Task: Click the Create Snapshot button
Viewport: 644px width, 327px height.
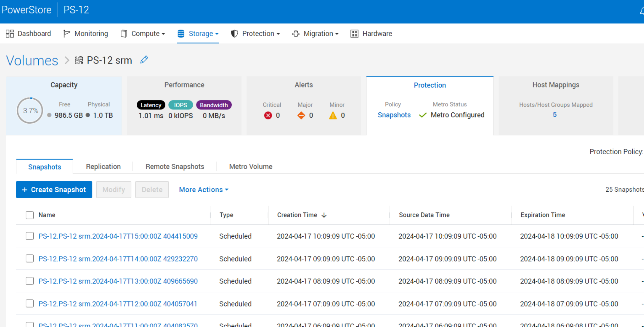Action: (x=54, y=190)
